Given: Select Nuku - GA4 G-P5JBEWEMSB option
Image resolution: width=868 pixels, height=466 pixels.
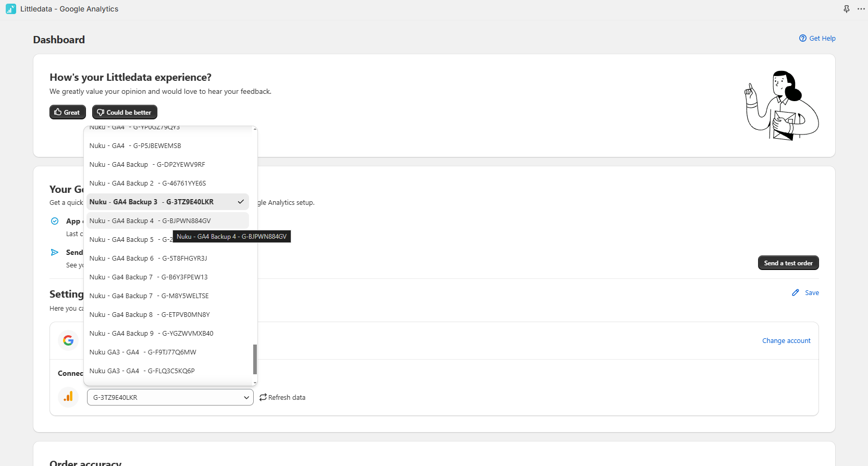Looking at the screenshot, I should click(x=168, y=145).
